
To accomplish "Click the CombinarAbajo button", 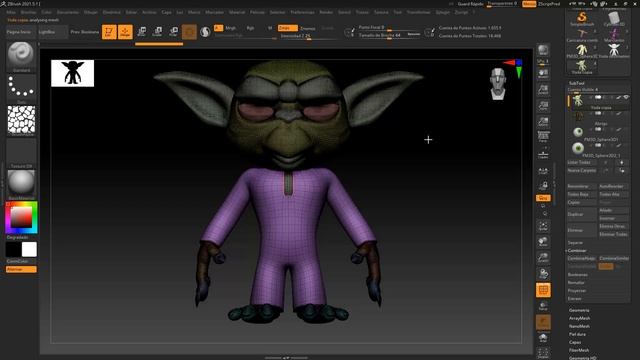I will point(582,259).
